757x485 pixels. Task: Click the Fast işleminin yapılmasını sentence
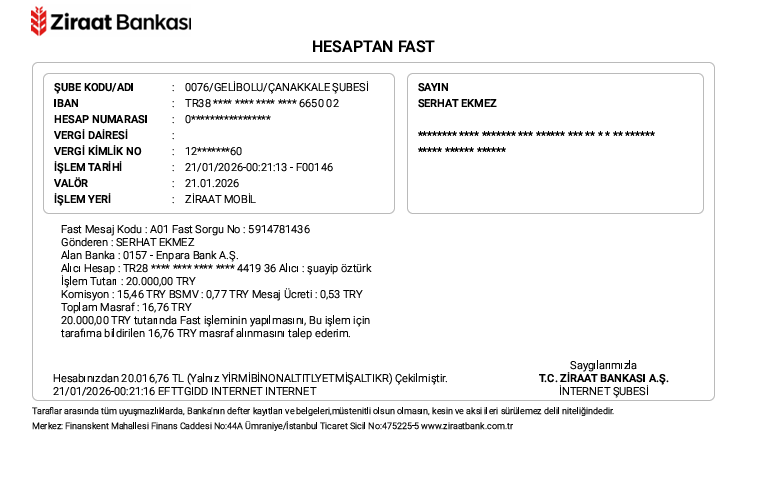pos(215,320)
